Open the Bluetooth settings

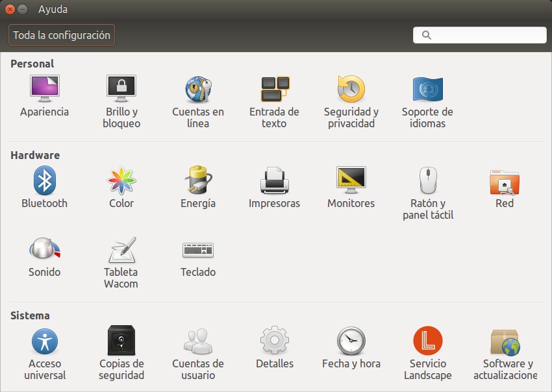pos(44,181)
